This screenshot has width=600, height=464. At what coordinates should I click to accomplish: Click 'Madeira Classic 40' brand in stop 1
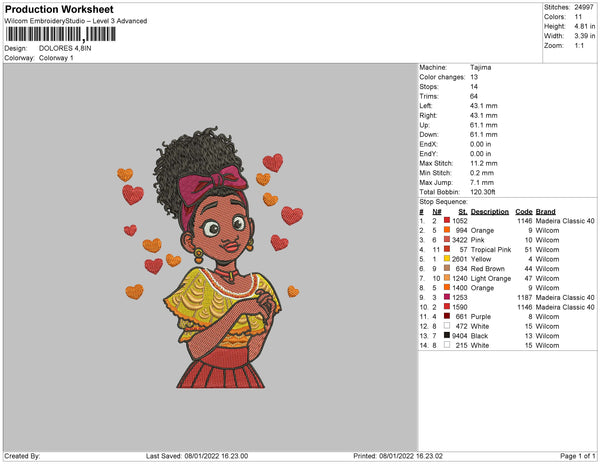coord(565,221)
